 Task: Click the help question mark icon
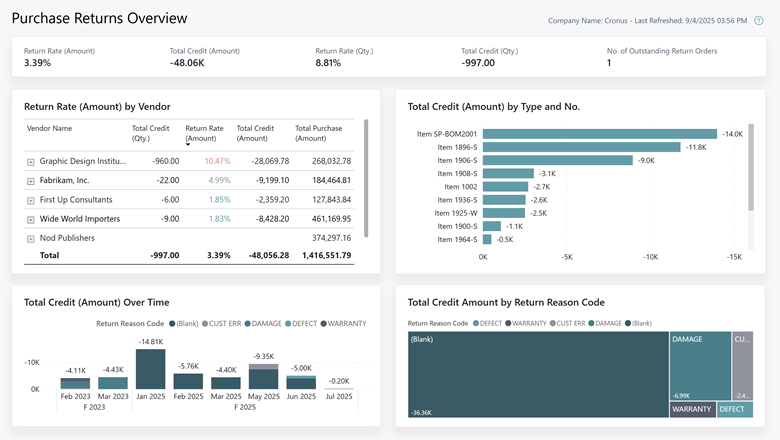(758, 20)
